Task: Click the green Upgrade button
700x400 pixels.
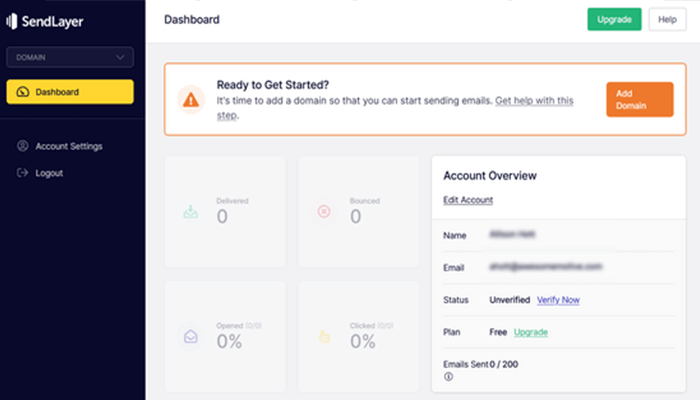Action: tap(614, 19)
